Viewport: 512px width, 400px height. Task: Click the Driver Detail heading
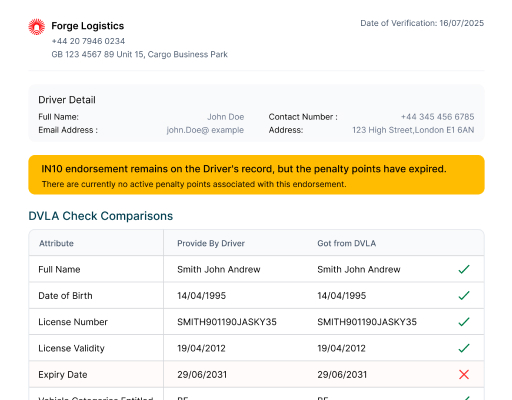pyautogui.click(x=67, y=100)
